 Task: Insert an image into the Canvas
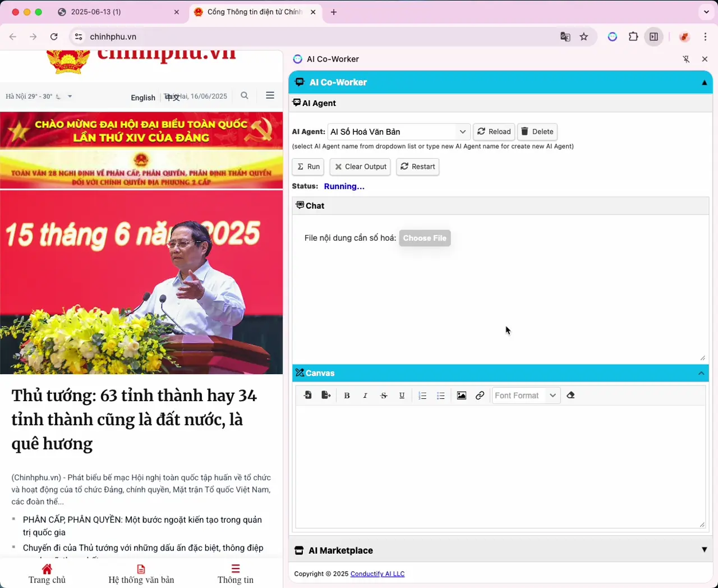pyautogui.click(x=462, y=396)
